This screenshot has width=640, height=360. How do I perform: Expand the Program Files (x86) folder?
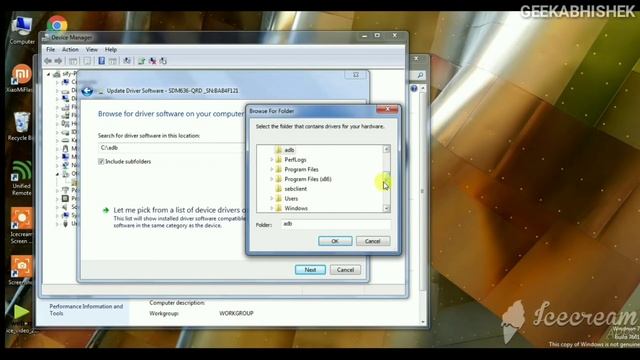coord(271,179)
